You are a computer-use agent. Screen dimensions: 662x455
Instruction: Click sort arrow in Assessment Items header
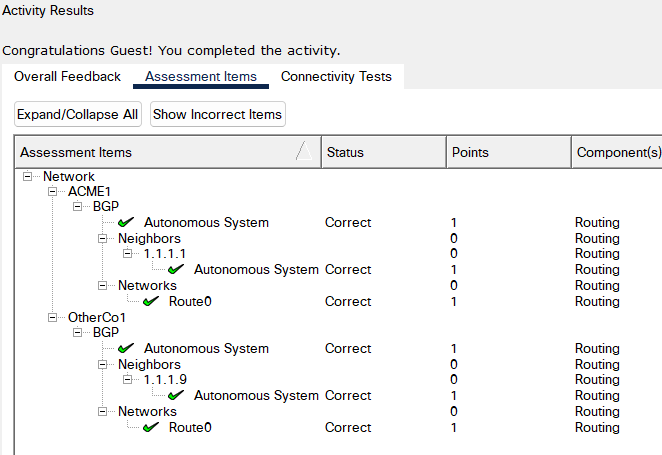click(301, 152)
